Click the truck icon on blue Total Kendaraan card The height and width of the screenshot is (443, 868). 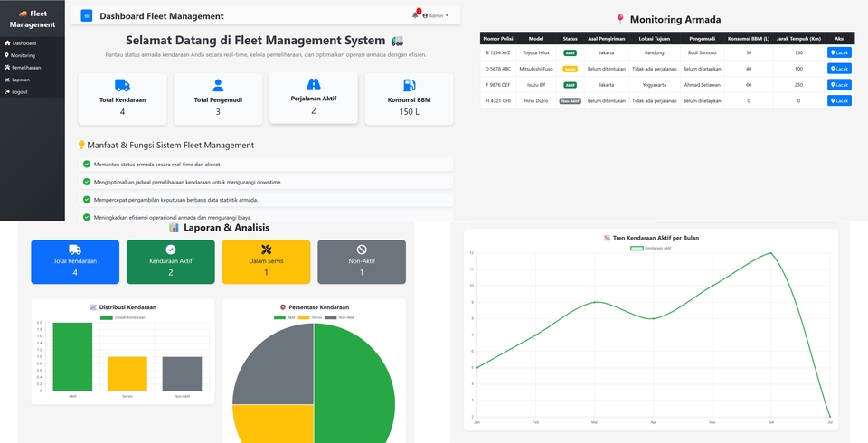click(x=75, y=250)
